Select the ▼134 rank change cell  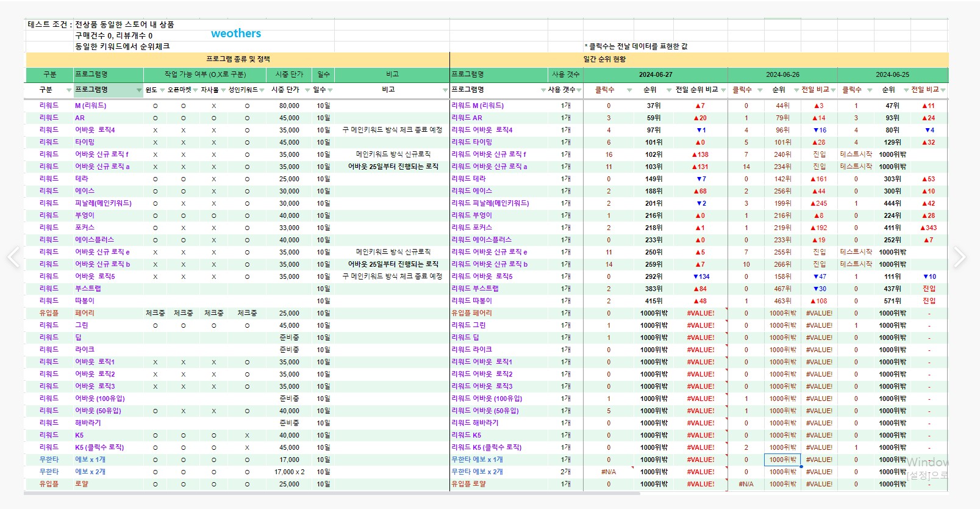pyautogui.click(x=701, y=276)
